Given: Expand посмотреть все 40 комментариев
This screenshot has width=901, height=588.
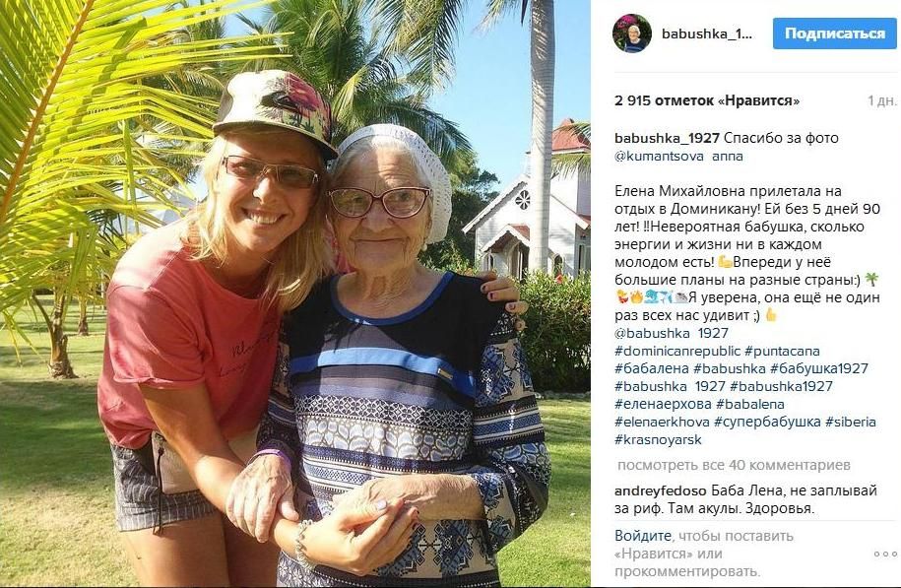Looking at the screenshot, I should pyautogui.click(x=734, y=465).
